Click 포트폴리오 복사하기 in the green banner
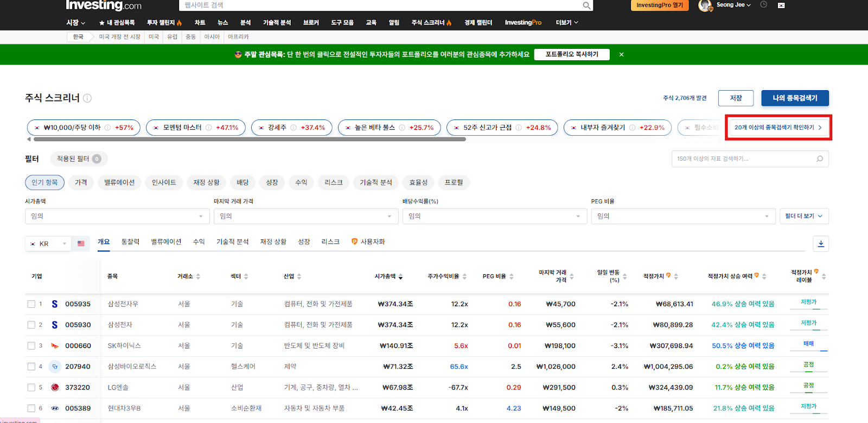Screen dimensions: 868x423 point(572,54)
